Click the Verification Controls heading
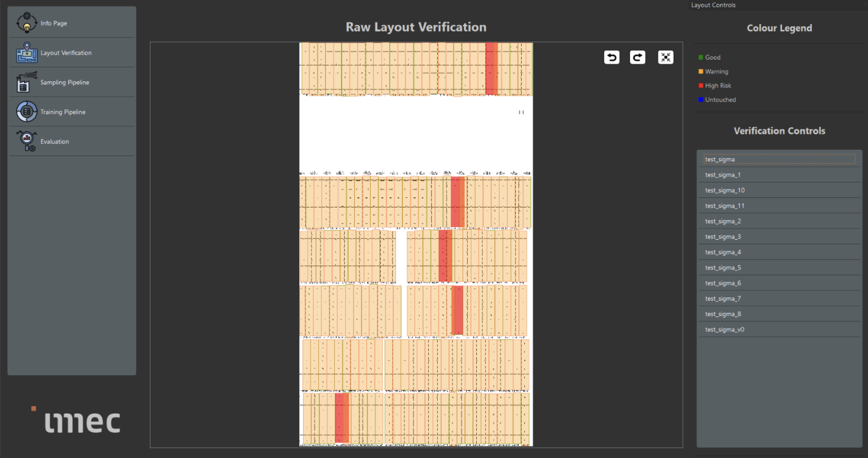868x458 pixels. coord(779,131)
